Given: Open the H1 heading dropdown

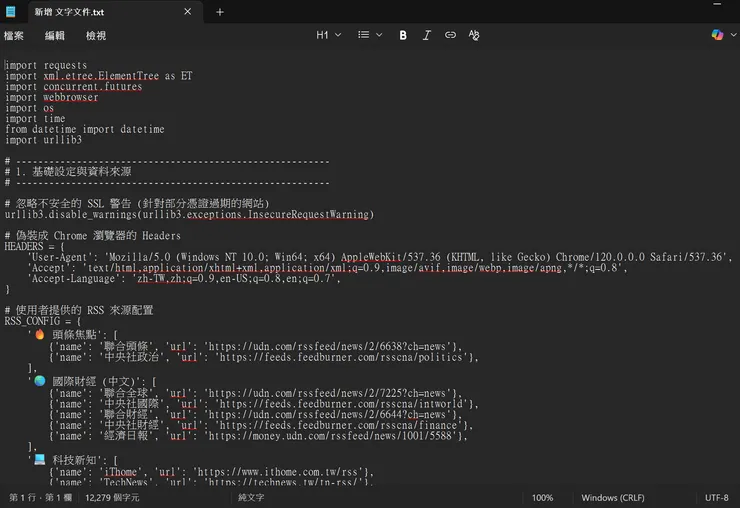Looking at the screenshot, I should point(328,35).
